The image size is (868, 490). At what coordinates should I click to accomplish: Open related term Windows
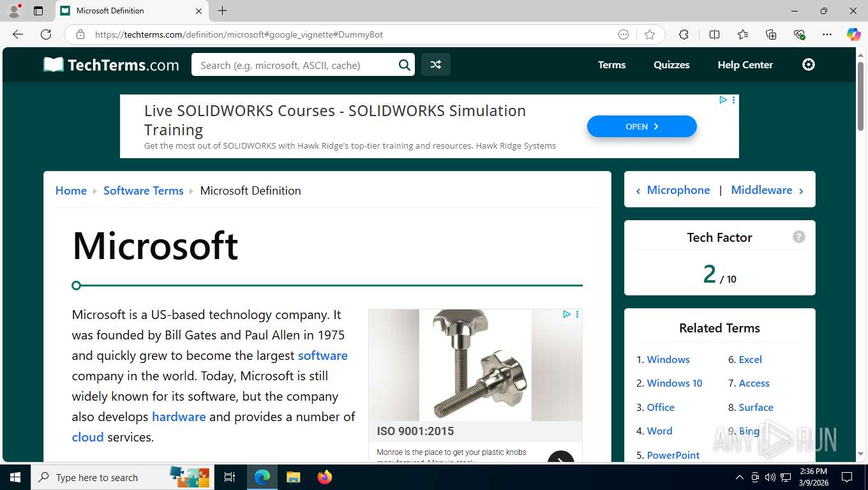[x=668, y=359]
